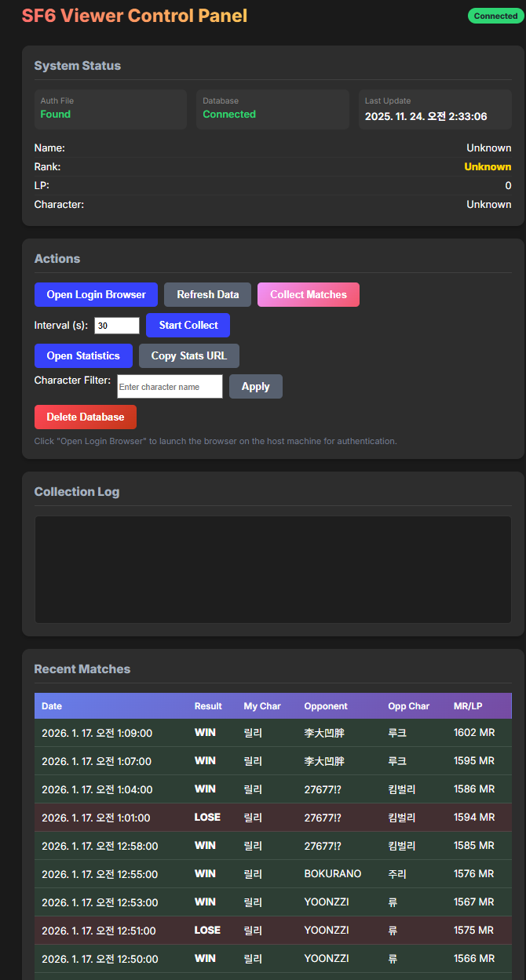The image size is (526, 980).
Task: Select match dated 오전 1:04:00
Action: (x=272, y=789)
